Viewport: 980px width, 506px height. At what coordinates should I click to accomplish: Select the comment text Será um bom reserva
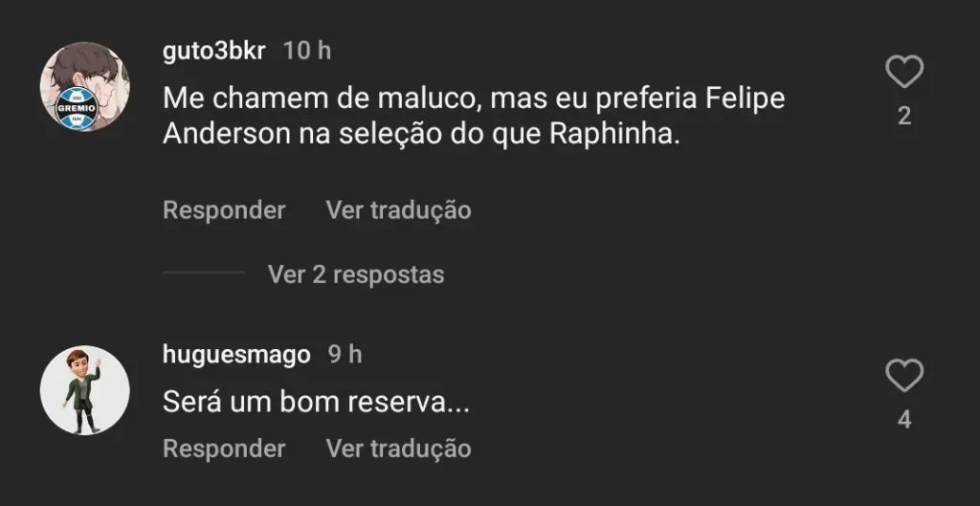[x=316, y=404]
